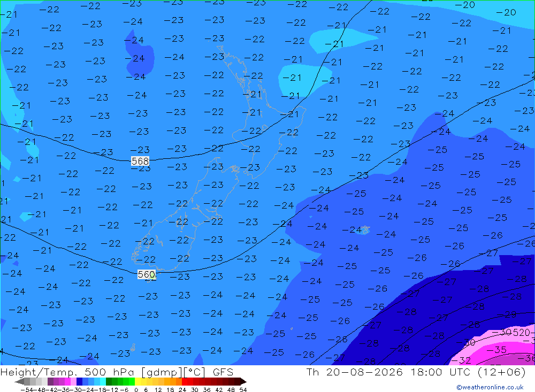The image size is (535, 392).
Task: Pick the gray arrow at scale's cold end
Action: pyautogui.click(x=19, y=382)
